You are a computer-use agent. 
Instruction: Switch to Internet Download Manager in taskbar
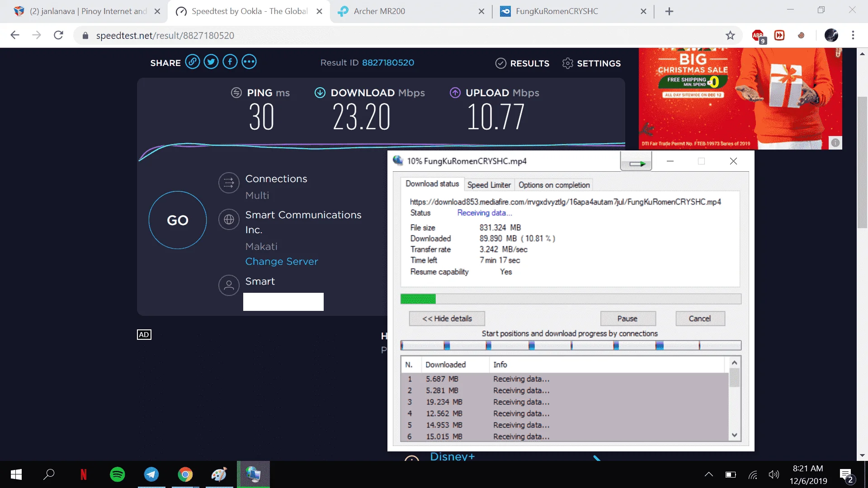click(253, 474)
